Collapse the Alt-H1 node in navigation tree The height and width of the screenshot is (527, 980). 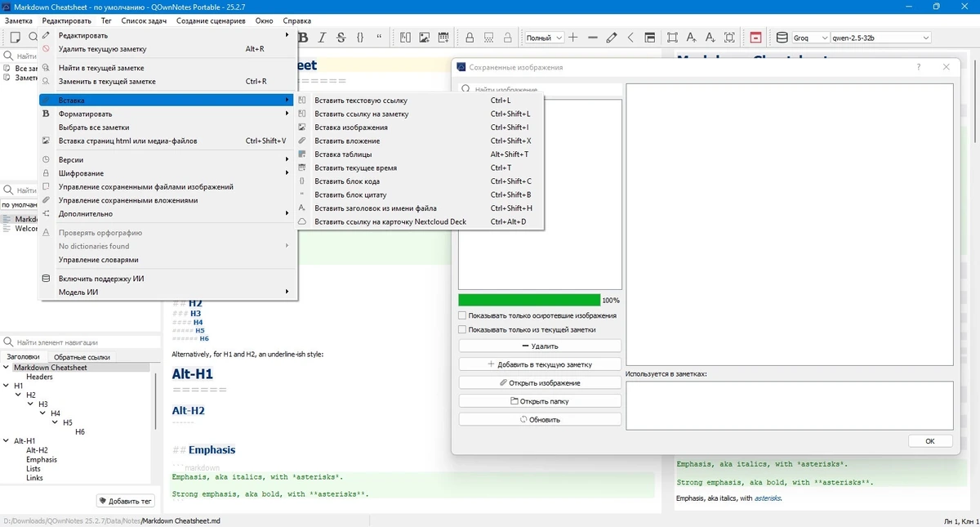(7, 440)
